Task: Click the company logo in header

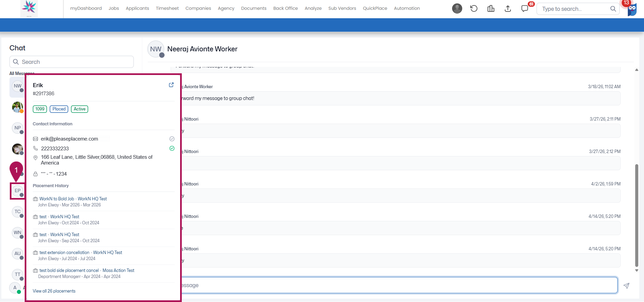Action: pos(29,8)
